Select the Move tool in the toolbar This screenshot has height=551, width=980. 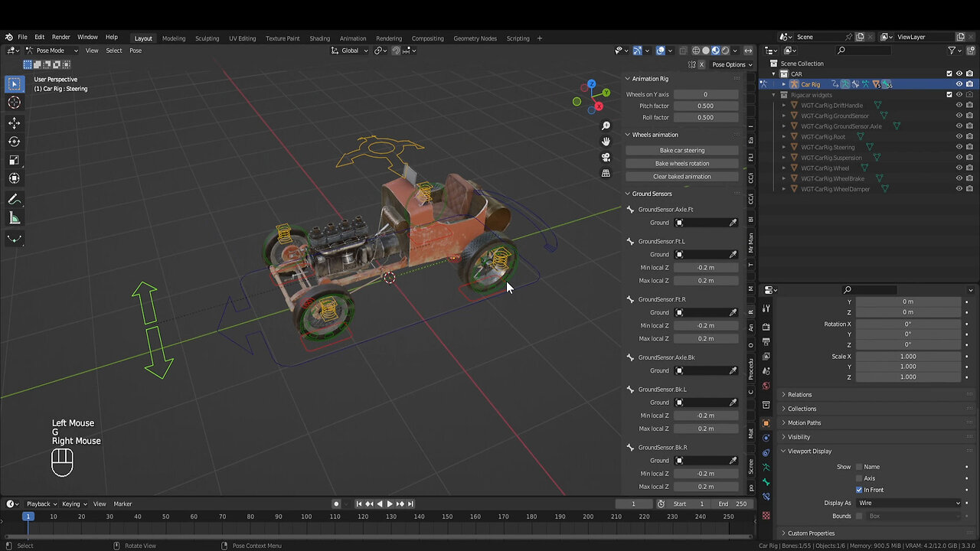[14, 122]
